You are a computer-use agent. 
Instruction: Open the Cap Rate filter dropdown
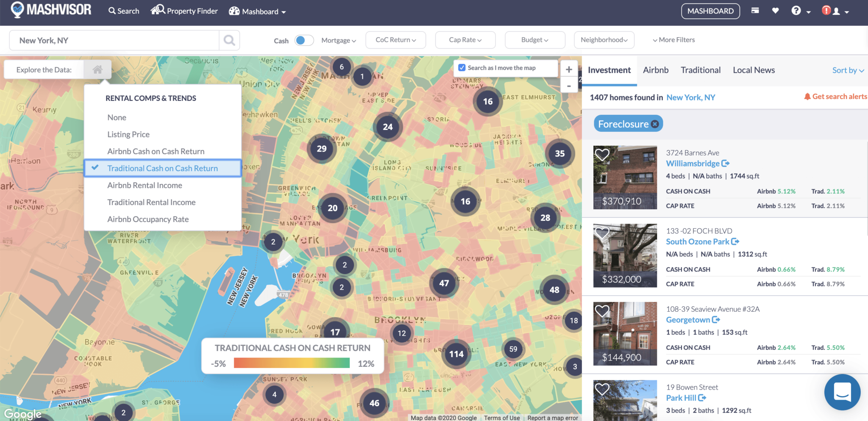tap(465, 40)
